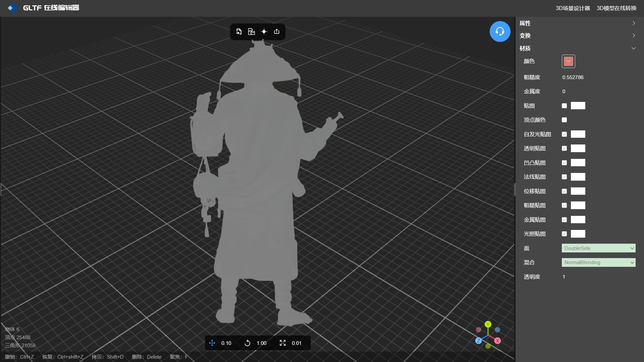Click the scale snap icon in the bottom bar
Image resolution: width=644 pixels, height=362 pixels.
[282, 343]
